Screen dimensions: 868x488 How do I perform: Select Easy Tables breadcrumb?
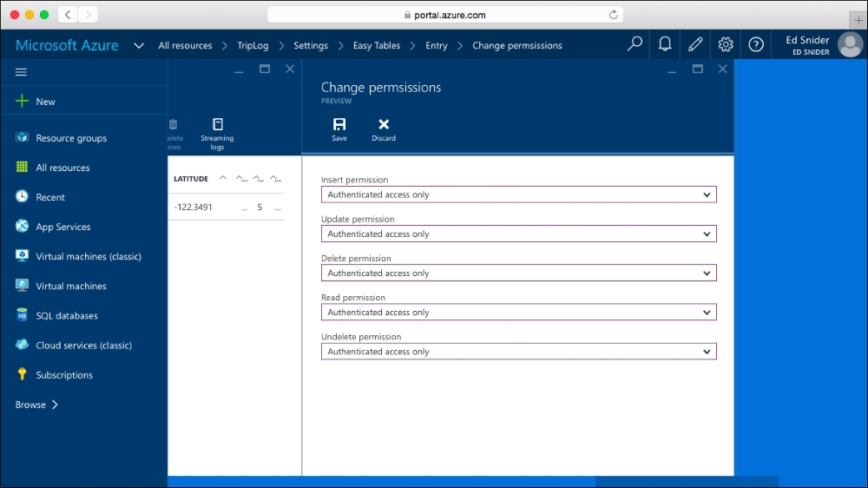click(x=377, y=45)
